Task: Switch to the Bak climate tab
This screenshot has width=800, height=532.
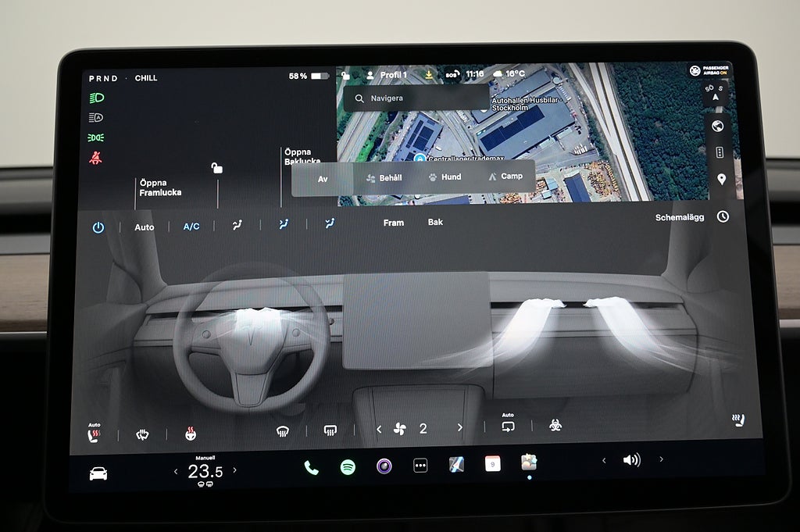Action: tap(435, 223)
